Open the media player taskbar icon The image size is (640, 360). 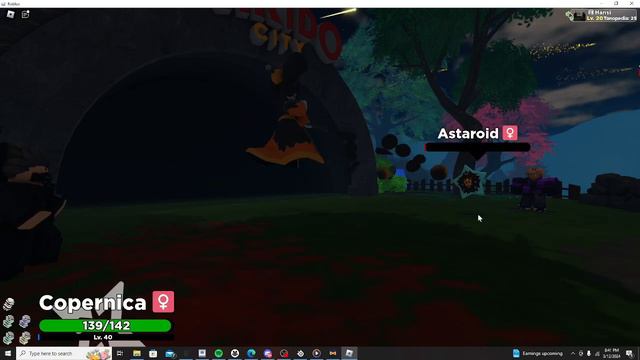(317, 353)
